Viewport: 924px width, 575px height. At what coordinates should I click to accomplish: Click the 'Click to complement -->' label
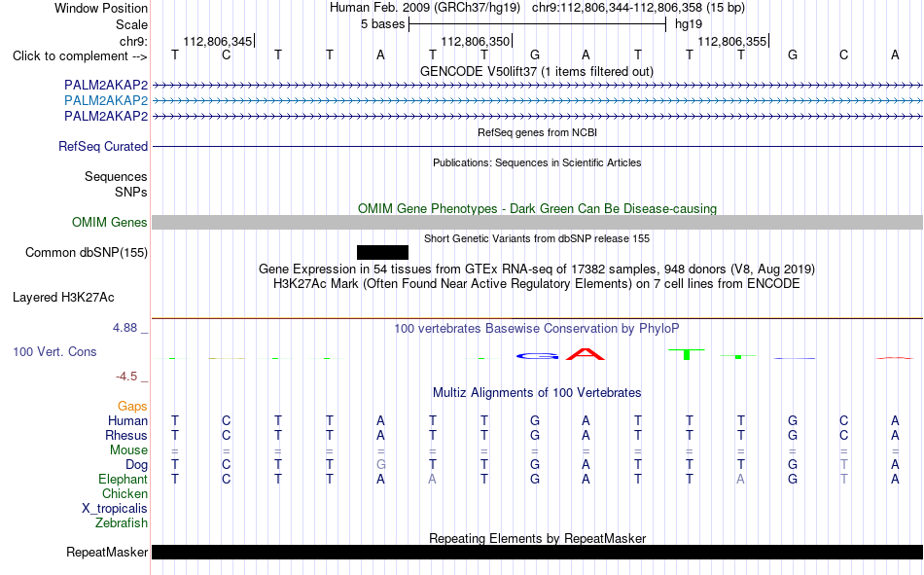pos(80,56)
